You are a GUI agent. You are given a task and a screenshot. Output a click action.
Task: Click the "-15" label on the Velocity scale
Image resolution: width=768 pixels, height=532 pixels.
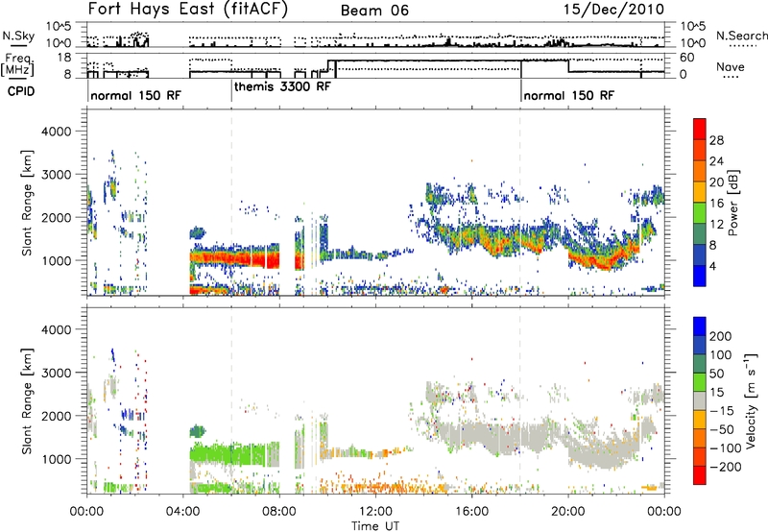pos(722,411)
